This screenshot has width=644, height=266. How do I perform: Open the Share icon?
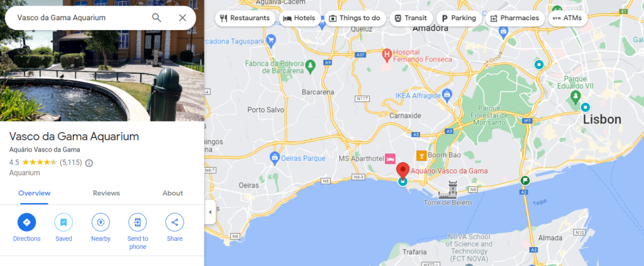point(175,222)
